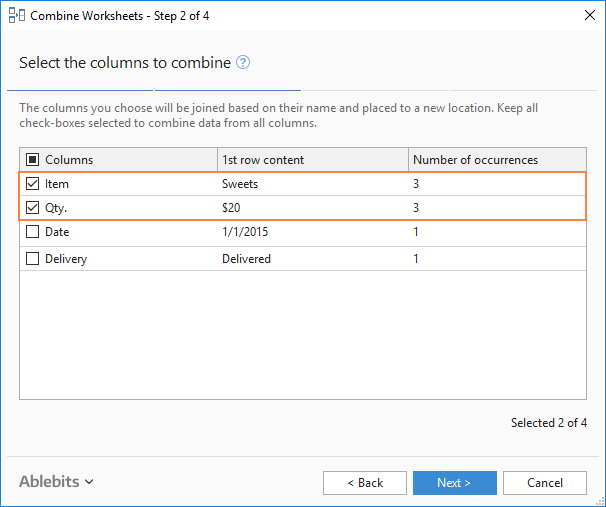Click the Back button
606x507 pixels.
click(x=365, y=483)
